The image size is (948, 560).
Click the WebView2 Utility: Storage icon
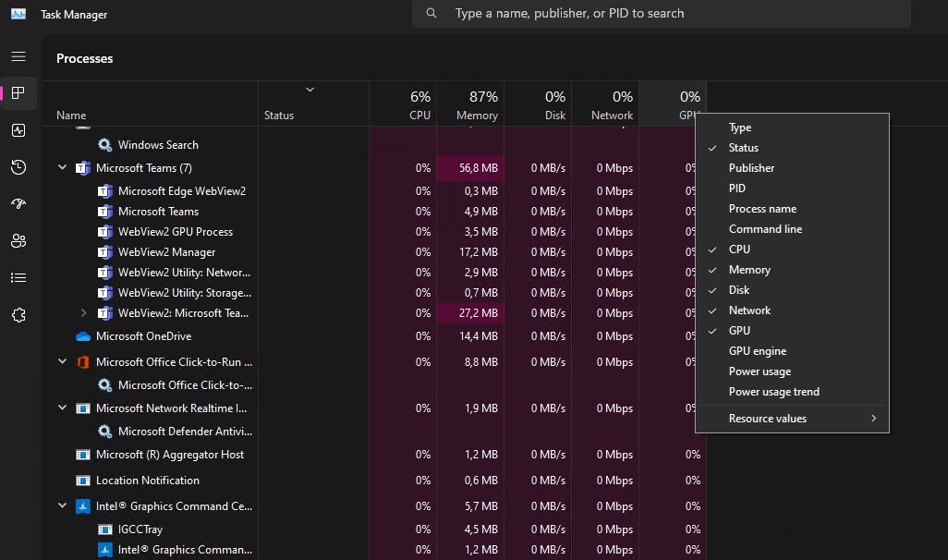(x=104, y=293)
